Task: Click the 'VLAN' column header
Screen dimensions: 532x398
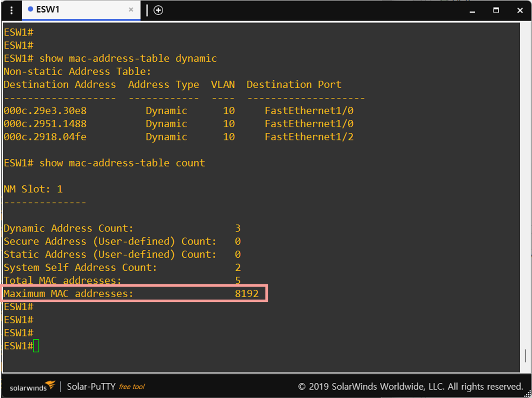Action: pos(223,84)
